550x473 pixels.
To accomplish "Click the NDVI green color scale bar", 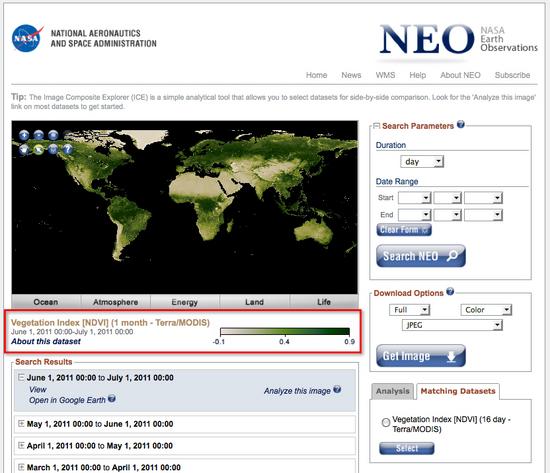I will 285,331.
